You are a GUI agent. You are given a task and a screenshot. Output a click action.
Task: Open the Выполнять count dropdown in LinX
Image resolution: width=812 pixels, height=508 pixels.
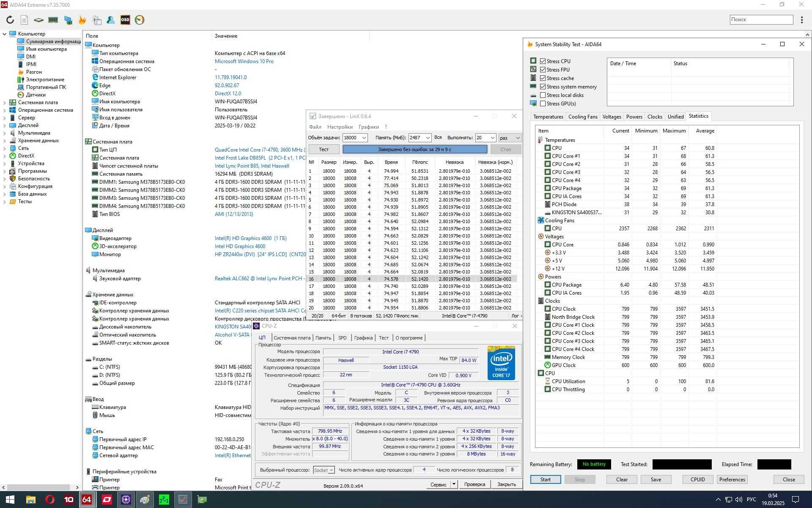(x=492, y=138)
